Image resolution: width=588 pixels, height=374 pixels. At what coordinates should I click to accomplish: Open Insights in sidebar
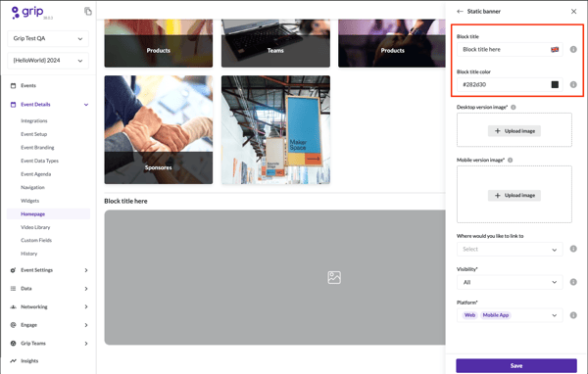coord(29,361)
